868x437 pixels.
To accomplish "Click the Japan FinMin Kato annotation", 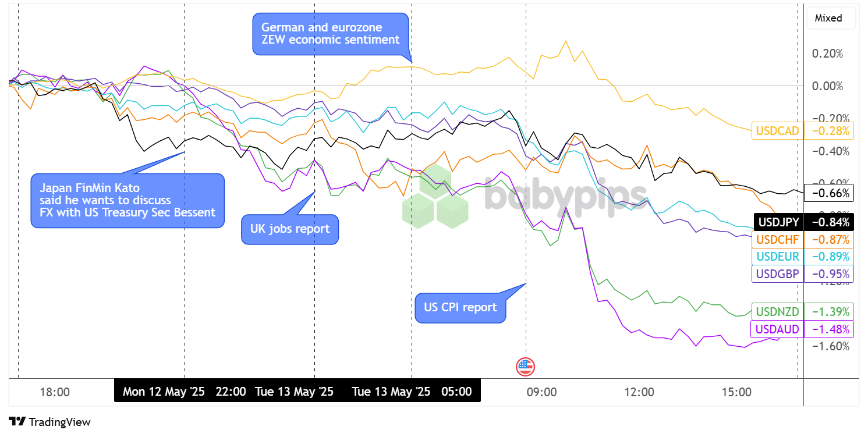I will click(127, 200).
